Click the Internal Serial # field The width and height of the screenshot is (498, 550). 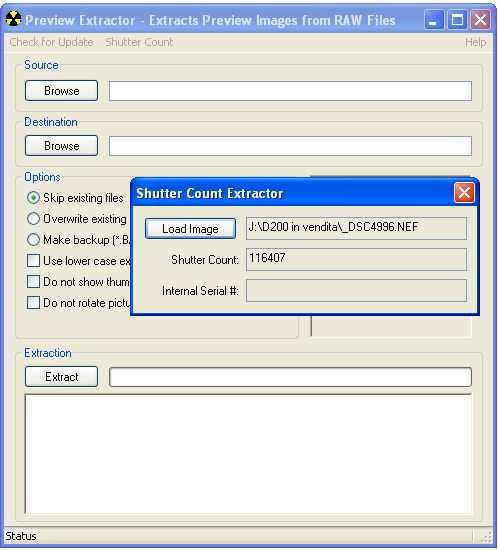pos(356,290)
